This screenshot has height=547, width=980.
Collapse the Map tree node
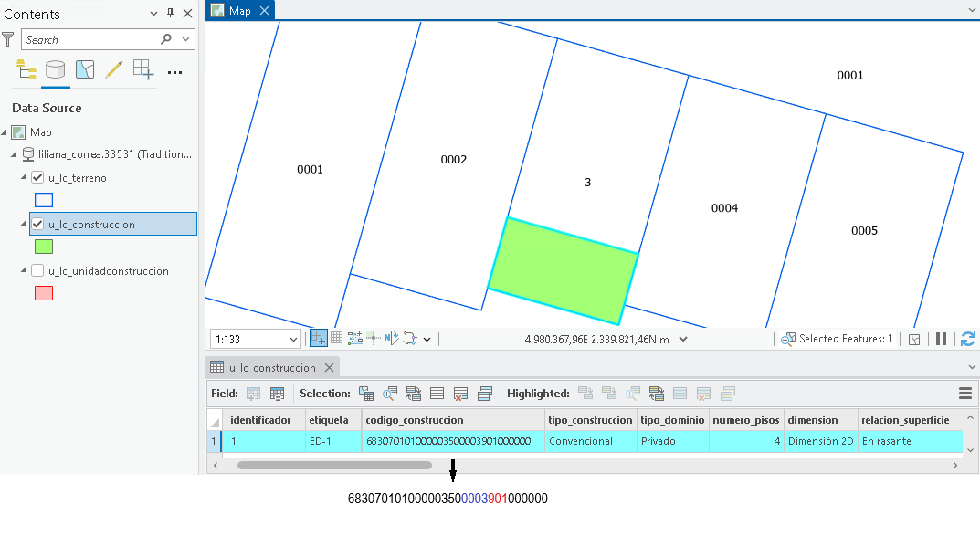[x=5, y=131]
